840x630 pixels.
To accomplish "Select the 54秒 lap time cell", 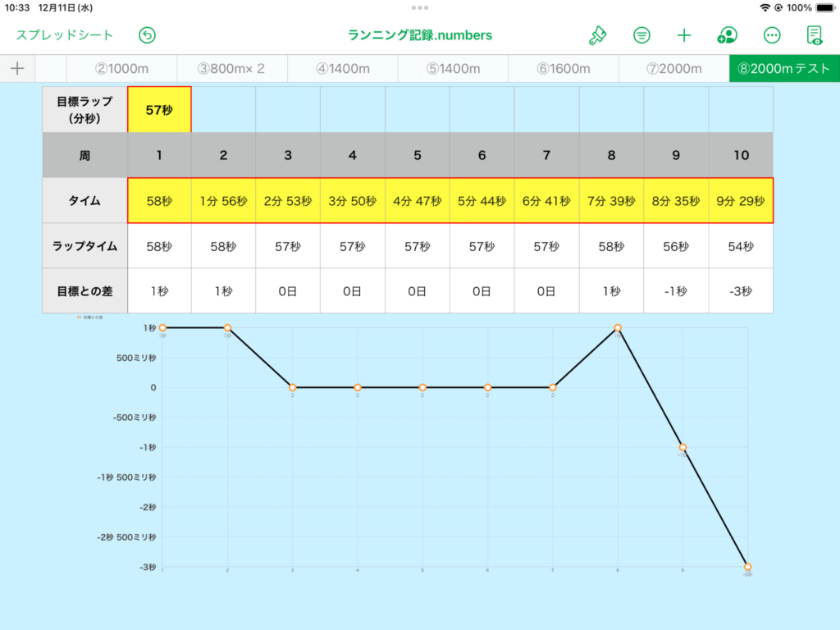I will click(741, 246).
